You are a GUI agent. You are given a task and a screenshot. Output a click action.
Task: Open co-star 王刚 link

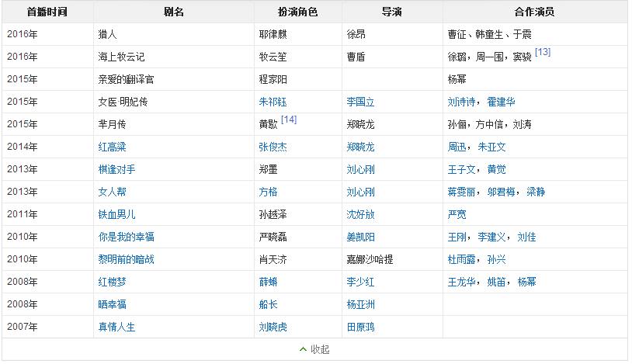457,237
